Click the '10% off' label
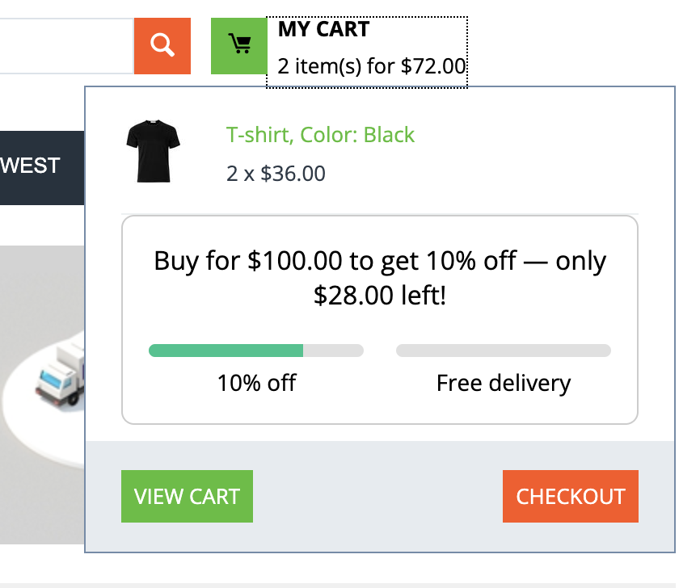This screenshot has width=700, height=588. coord(256,382)
